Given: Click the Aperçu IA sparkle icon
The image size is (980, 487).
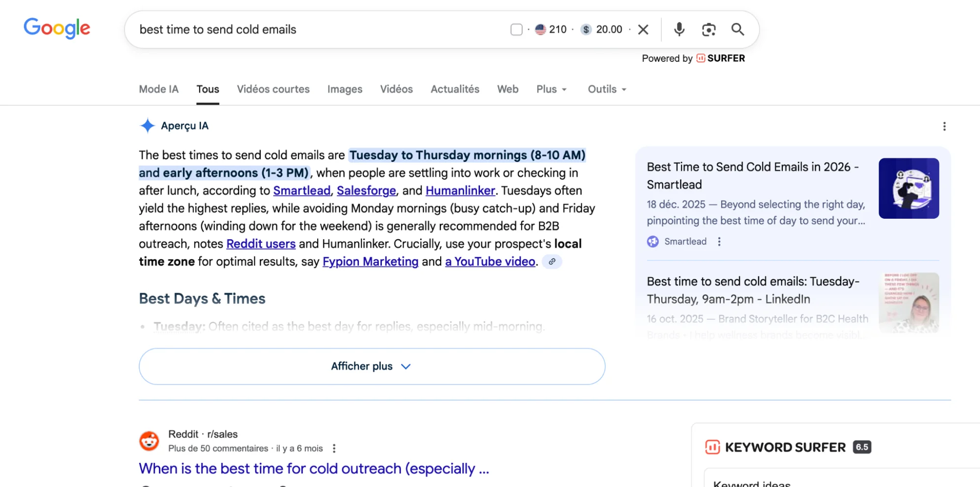Looking at the screenshot, I should coord(147,126).
